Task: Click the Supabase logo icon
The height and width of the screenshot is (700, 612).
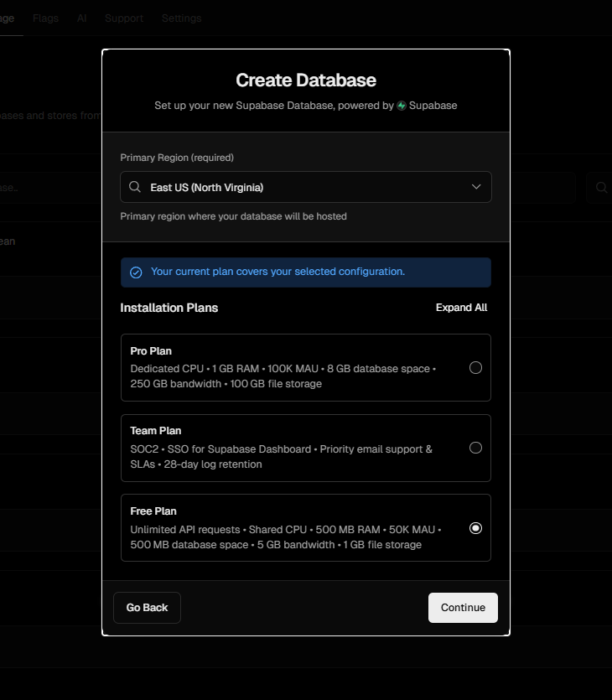Action: tap(402, 106)
